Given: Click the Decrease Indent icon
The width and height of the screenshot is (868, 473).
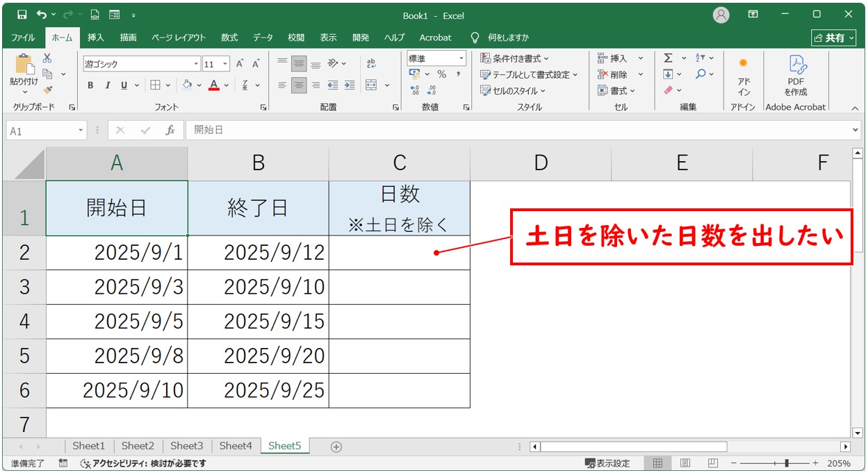Looking at the screenshot, I should click(333, 85).
